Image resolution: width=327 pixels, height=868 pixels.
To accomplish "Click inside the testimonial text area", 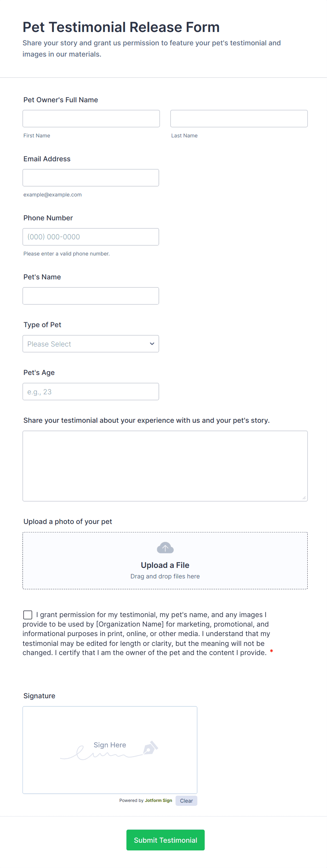I will [x=165, y=466].
